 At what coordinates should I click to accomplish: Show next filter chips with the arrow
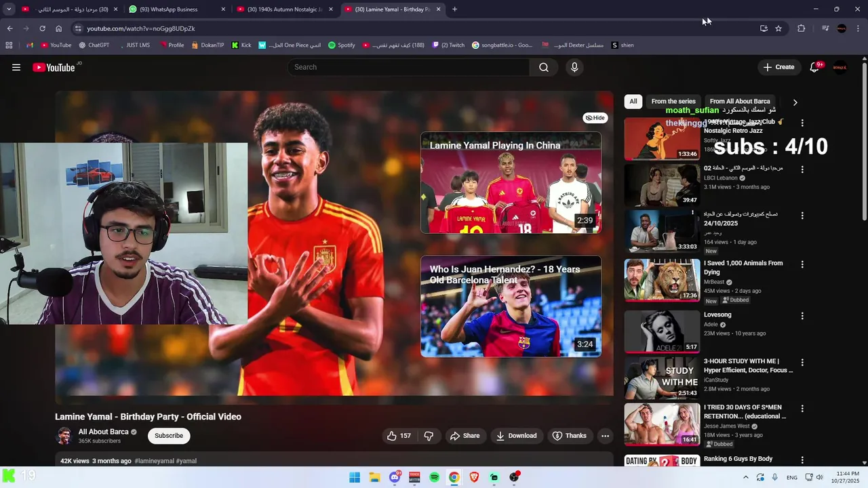[795, 102]
